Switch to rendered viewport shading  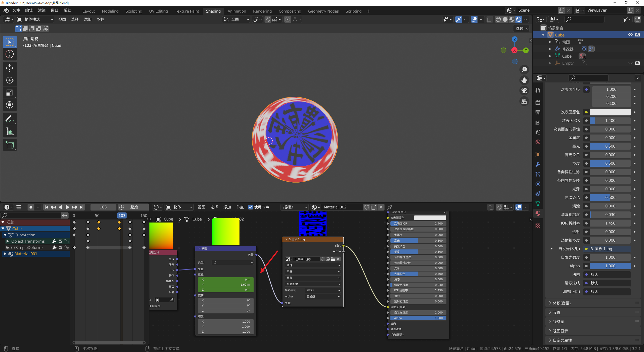coord(519,20)
